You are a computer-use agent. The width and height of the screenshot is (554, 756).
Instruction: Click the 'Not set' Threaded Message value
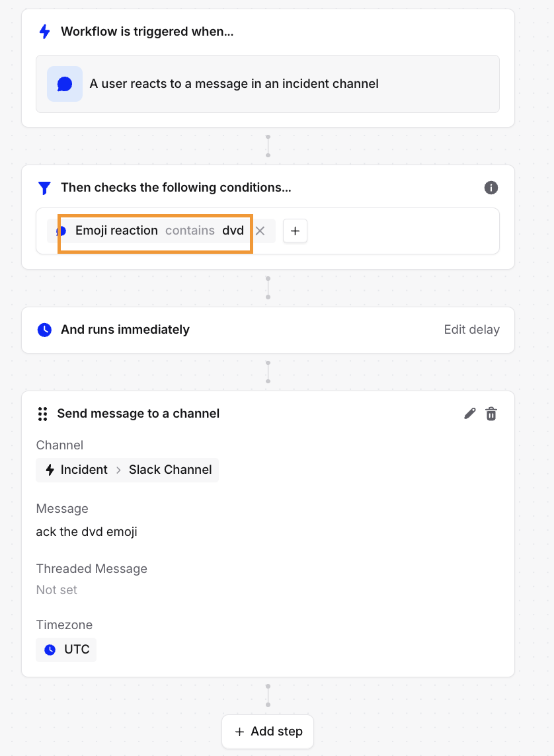point(57,589)
